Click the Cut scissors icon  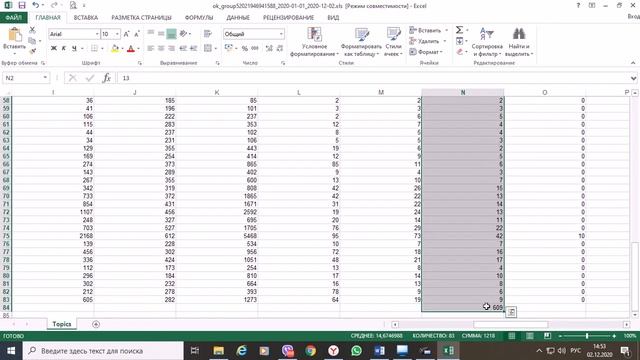click(32, 30)
